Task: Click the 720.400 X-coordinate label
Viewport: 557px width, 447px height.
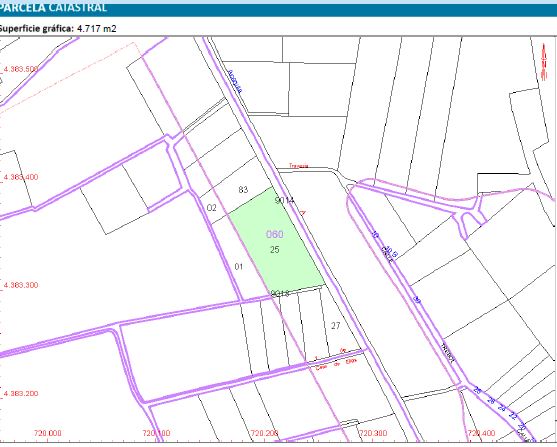Action: tap(481, 433)
